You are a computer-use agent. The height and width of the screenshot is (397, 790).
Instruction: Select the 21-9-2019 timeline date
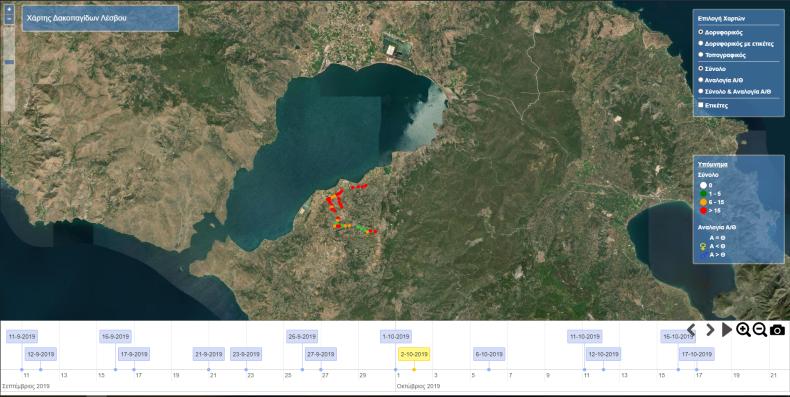click(209, 354)
